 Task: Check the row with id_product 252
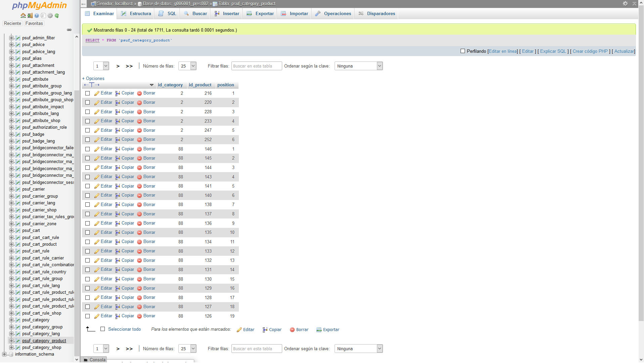click(87, 140)
